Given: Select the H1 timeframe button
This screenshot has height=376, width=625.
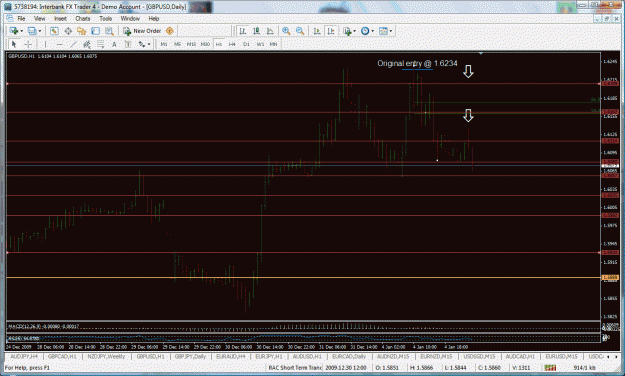Looking at the screenshot, I should (219, 44).
